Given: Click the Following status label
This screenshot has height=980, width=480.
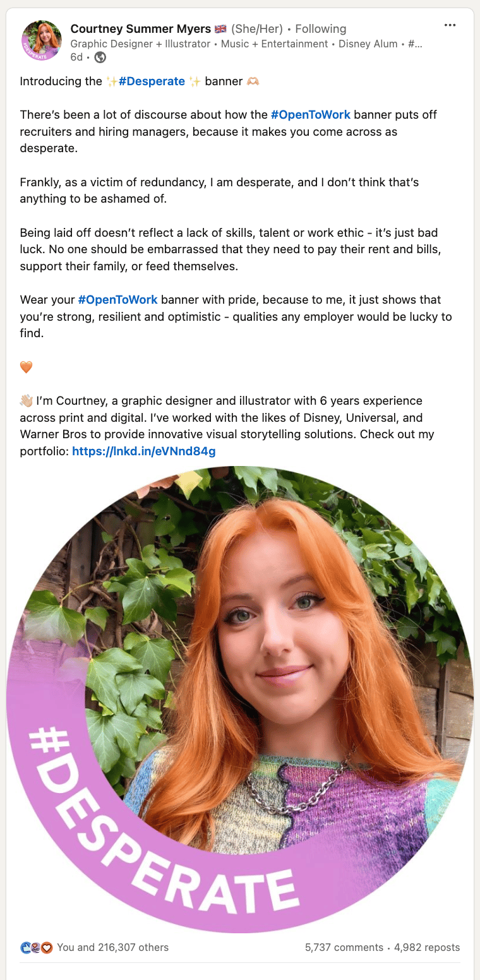Looking at the screenshot, I should point(321,28).
